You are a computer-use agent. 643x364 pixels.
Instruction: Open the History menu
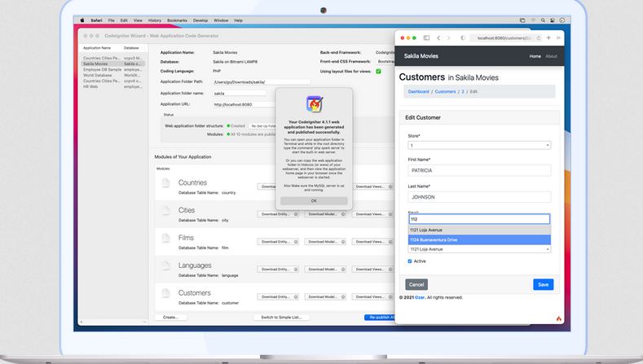pyautogui.click(x=155, y=20)
